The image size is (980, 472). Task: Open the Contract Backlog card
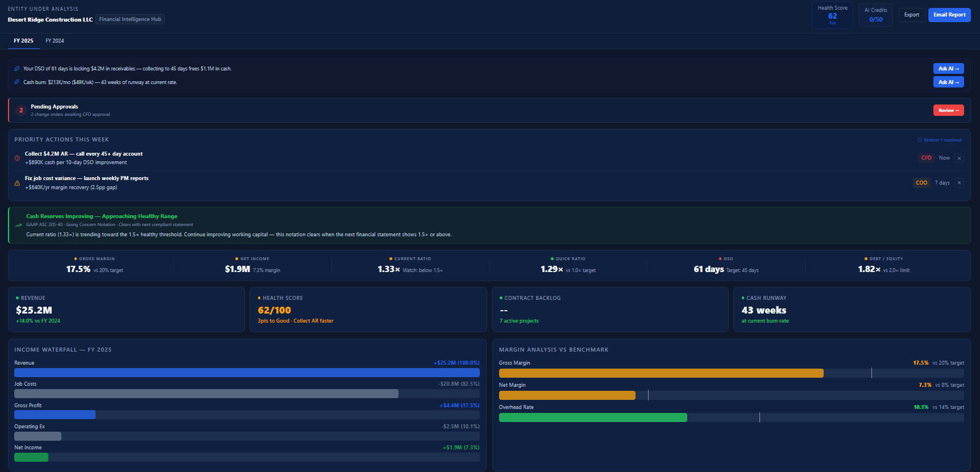pyautogui.click(x=610, y=310)
